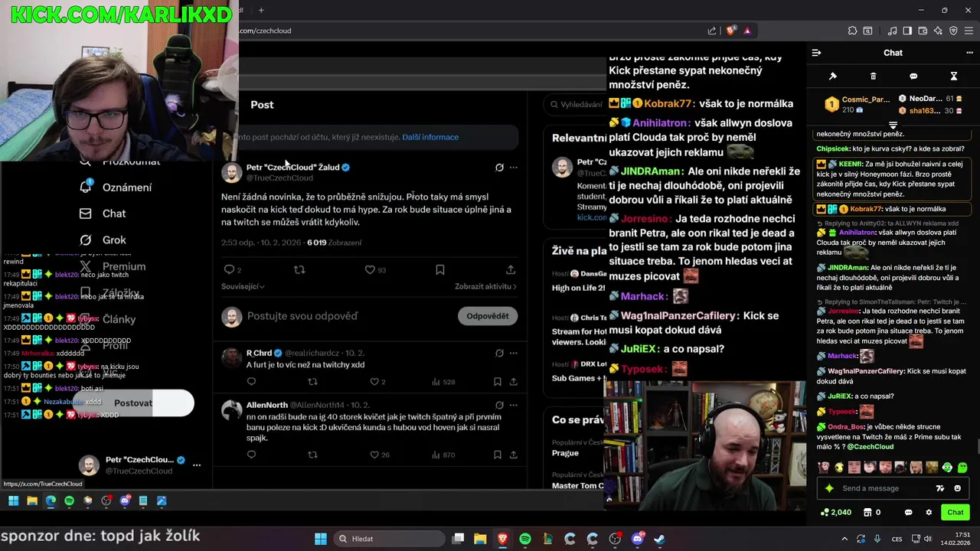Like AllenNorth's reply with 26 likes
Viewport: 980px width, 551px height.
374,455
